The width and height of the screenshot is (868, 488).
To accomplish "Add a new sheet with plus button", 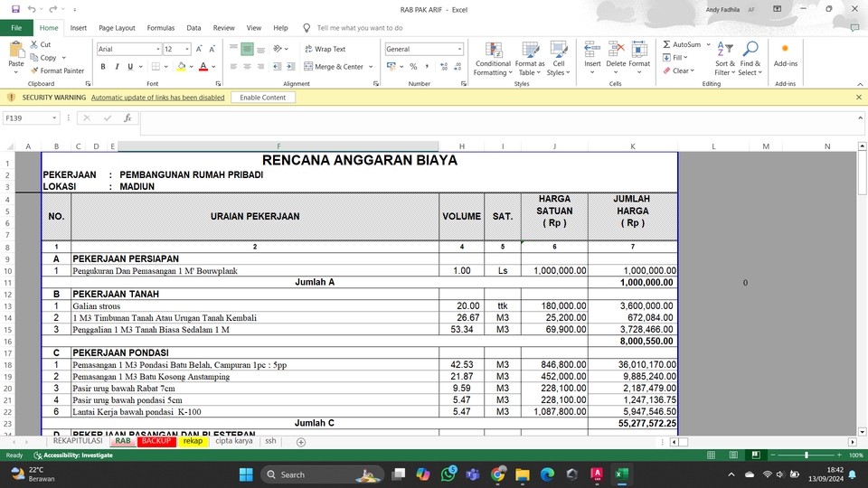I will pos(300,442).
